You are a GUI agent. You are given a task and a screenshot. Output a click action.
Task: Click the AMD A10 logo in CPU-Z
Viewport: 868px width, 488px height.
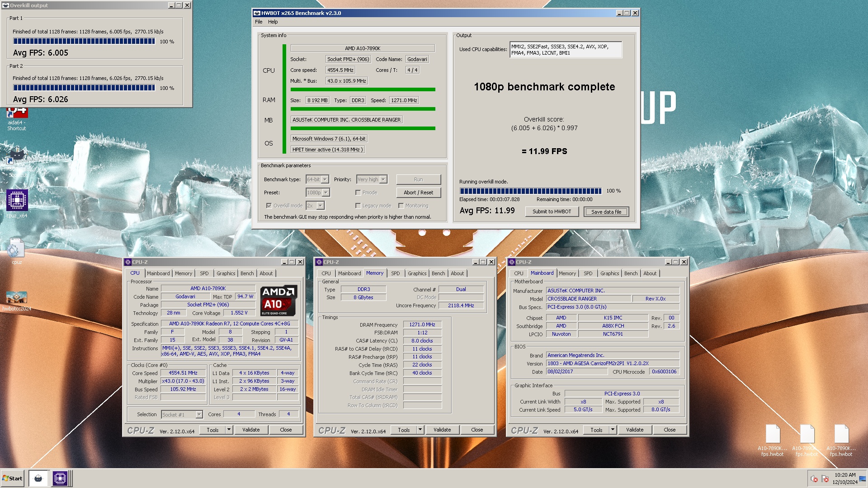(x=278, y=300)
